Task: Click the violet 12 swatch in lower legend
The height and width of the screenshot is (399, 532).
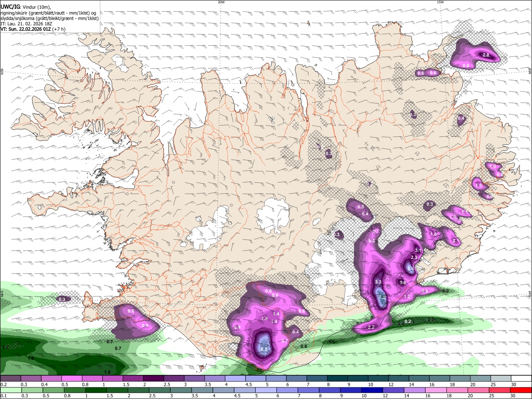Action: coord(393,390)
